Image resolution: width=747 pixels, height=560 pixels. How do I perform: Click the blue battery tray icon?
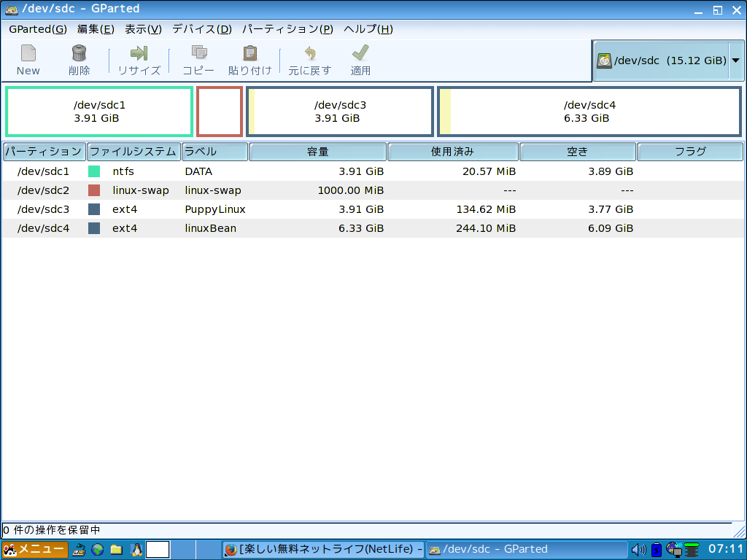click(657, 550)
